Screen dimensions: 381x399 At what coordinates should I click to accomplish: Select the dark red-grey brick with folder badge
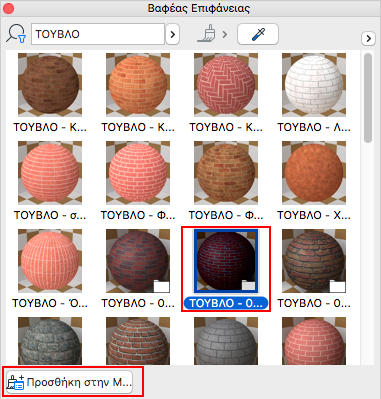coord(138,261)
